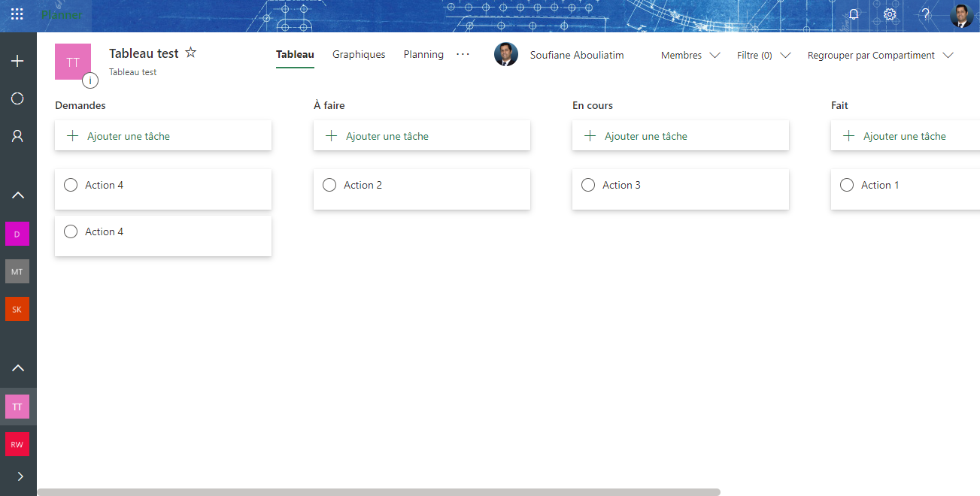Mark Action 3 task as complete
Screen dimensions: 980x496
click(588, 185)
